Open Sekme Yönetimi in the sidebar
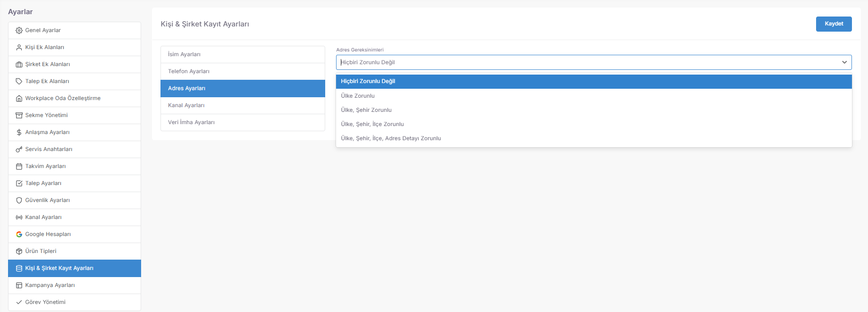 pos(75,115)
